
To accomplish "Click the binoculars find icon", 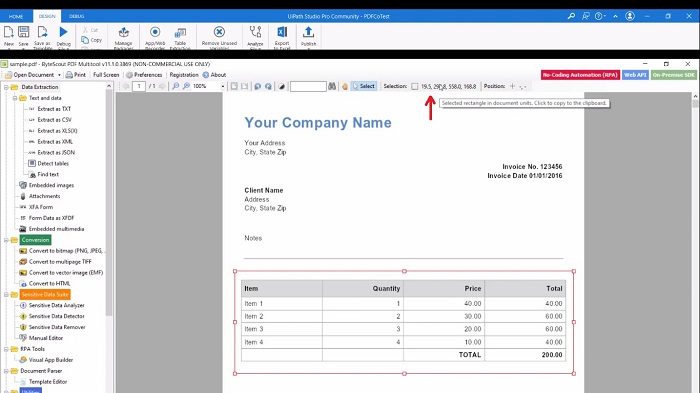I will coord(332,86).
